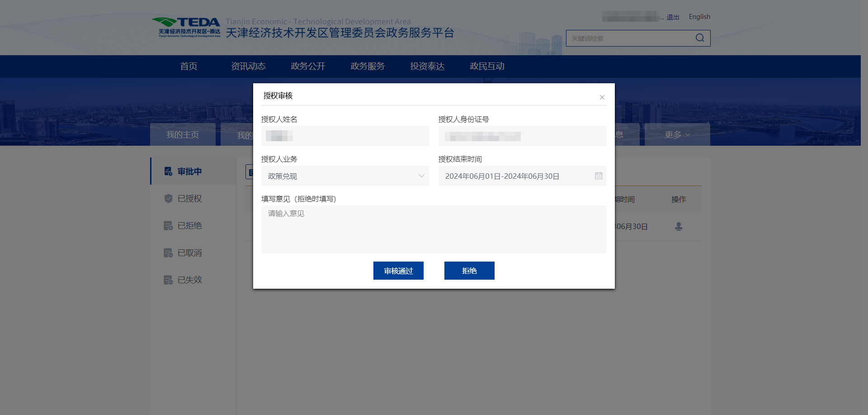Viewport: 868px width, 415px height.
Task: Click the 退出 logout link
Action: click(x=673, y=17)
